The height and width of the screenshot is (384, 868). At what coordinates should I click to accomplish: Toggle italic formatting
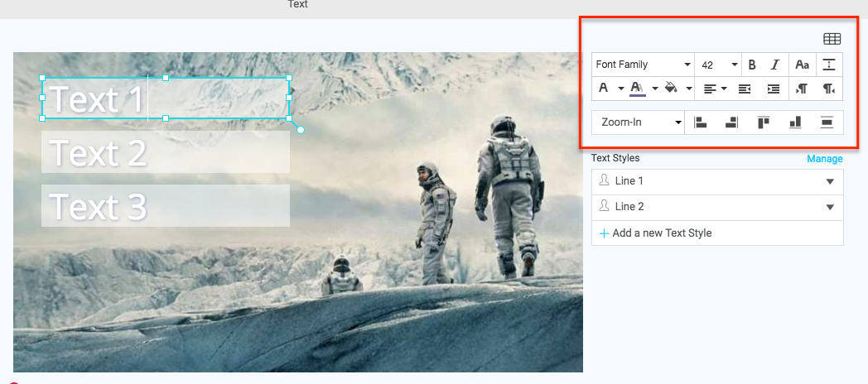[x=775, y=65]
